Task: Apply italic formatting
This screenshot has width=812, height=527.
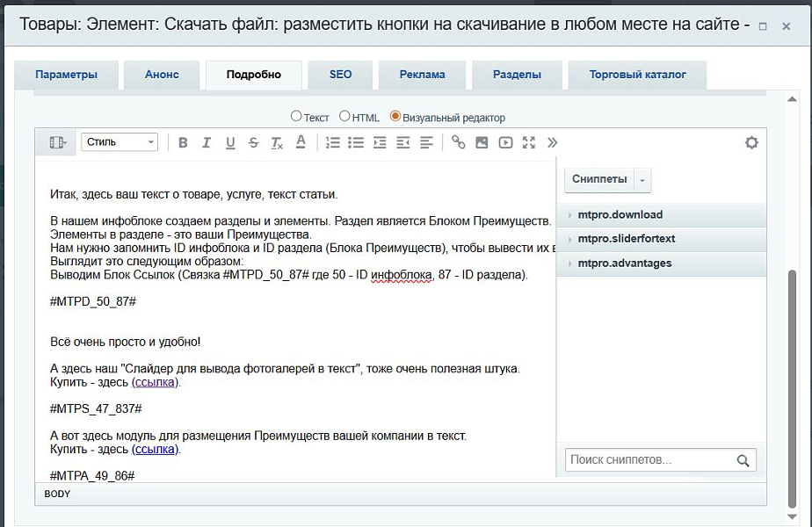Action: 207,142
